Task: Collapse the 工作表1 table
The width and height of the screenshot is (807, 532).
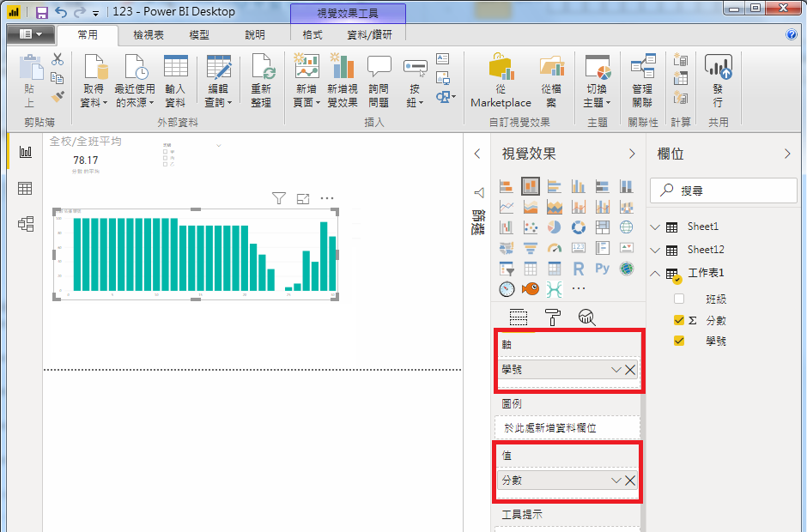Action: 655,273
